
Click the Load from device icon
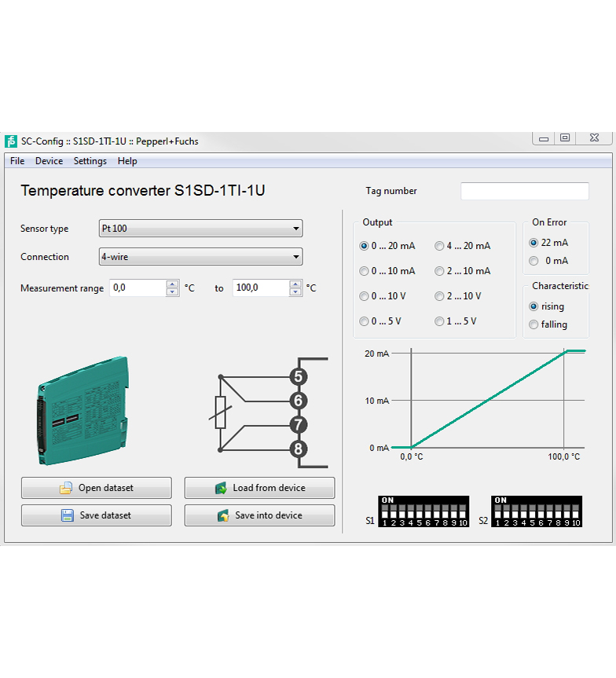pos(221,488)
